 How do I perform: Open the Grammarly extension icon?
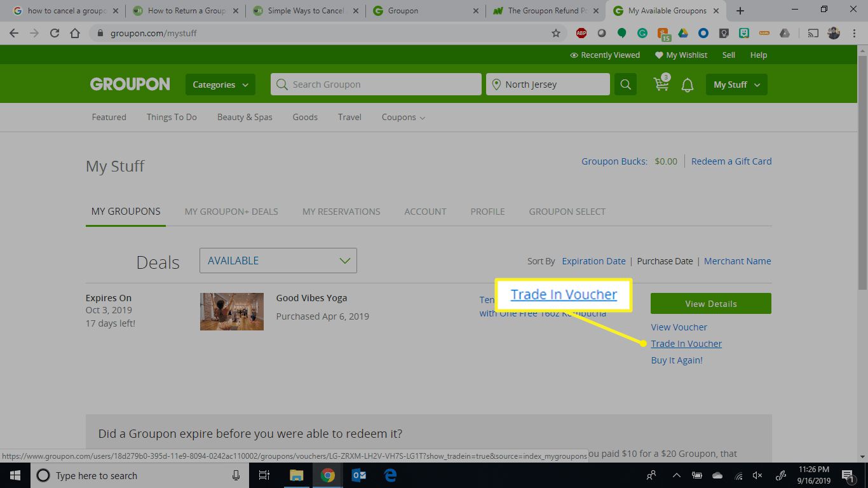point(642,33)
